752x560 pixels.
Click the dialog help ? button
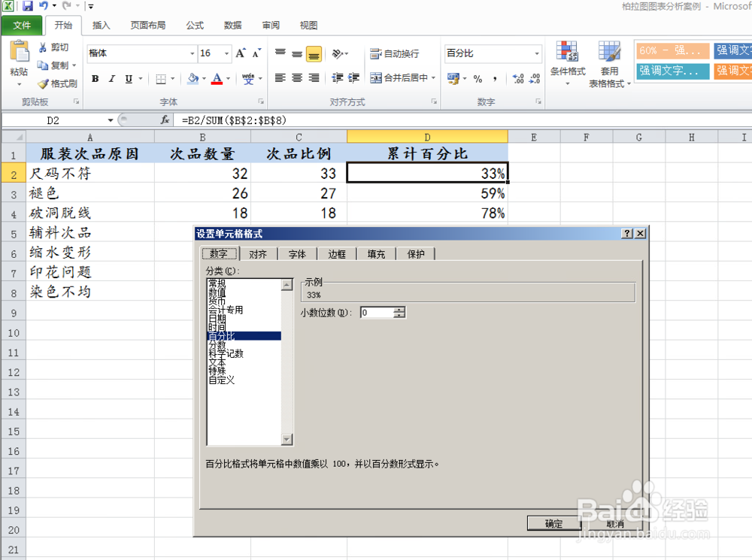pos(627,234)
